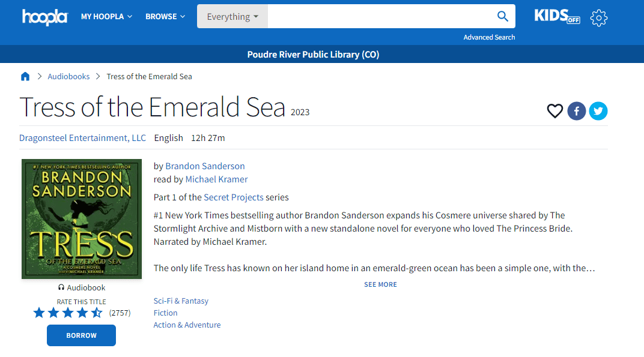Rate this title with the fifth star
This screenshot has width=644, height=357.
pyautogui.click(x=97, y=313)
